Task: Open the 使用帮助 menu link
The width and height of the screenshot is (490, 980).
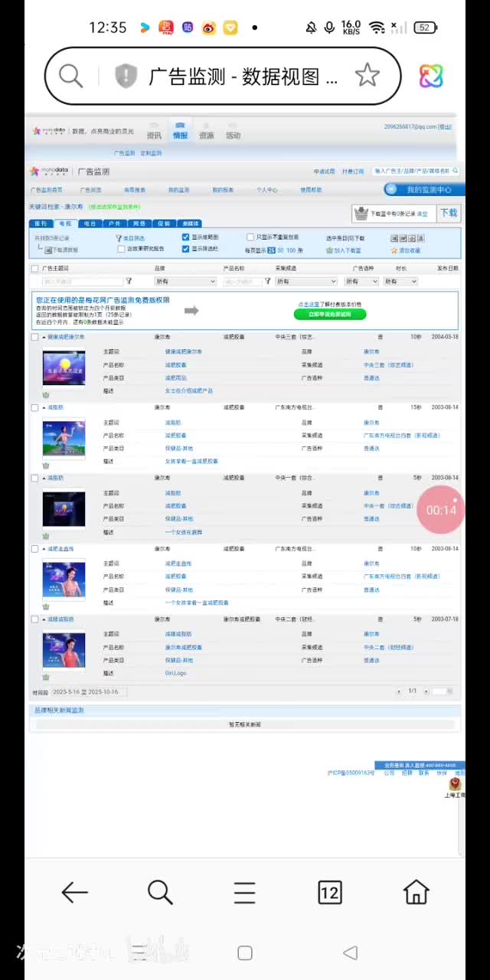Action: pos(311,190)
